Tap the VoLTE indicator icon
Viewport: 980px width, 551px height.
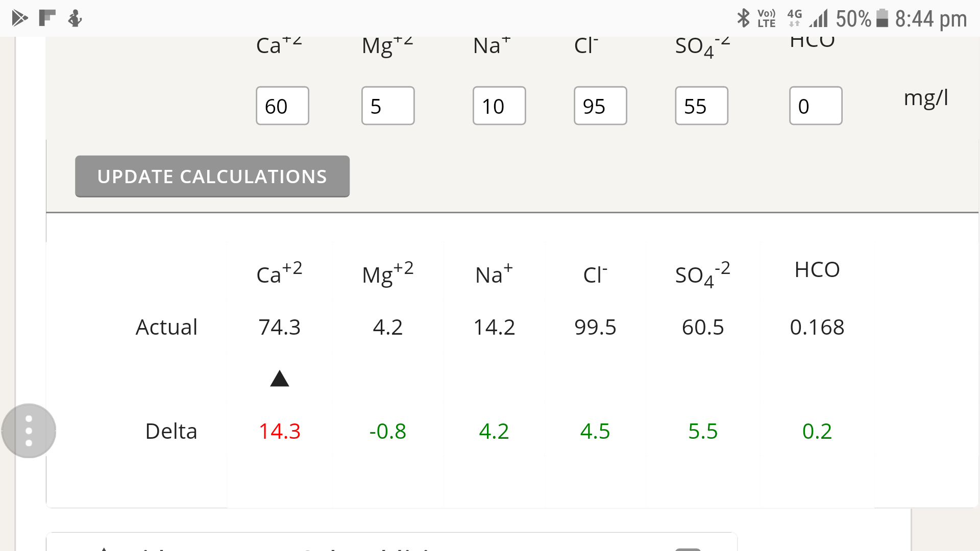766,18
